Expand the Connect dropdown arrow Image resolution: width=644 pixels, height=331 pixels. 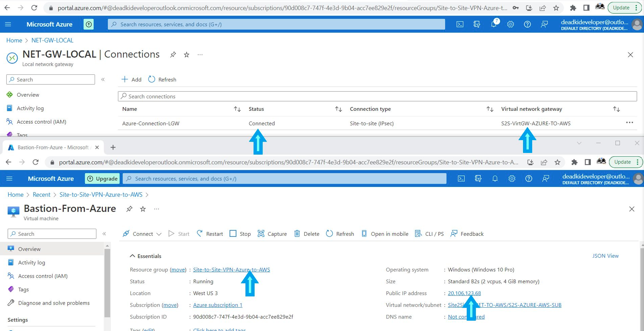[159, 234]
